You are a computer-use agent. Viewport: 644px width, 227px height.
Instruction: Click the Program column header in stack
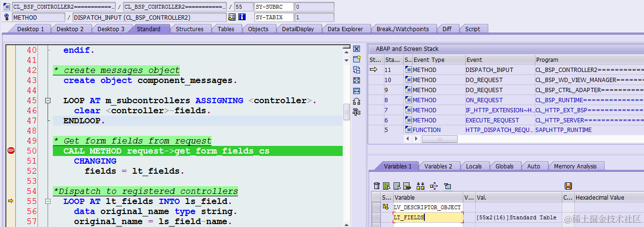tap(589, 60)
